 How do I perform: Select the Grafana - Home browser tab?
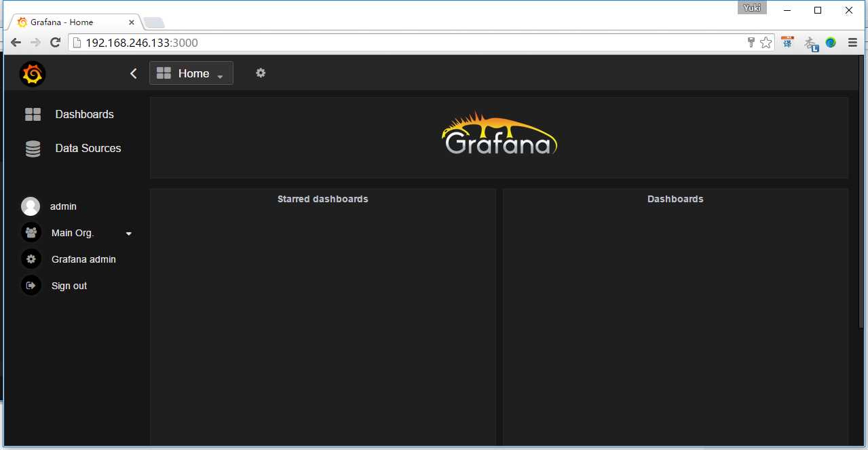(75, 22)
